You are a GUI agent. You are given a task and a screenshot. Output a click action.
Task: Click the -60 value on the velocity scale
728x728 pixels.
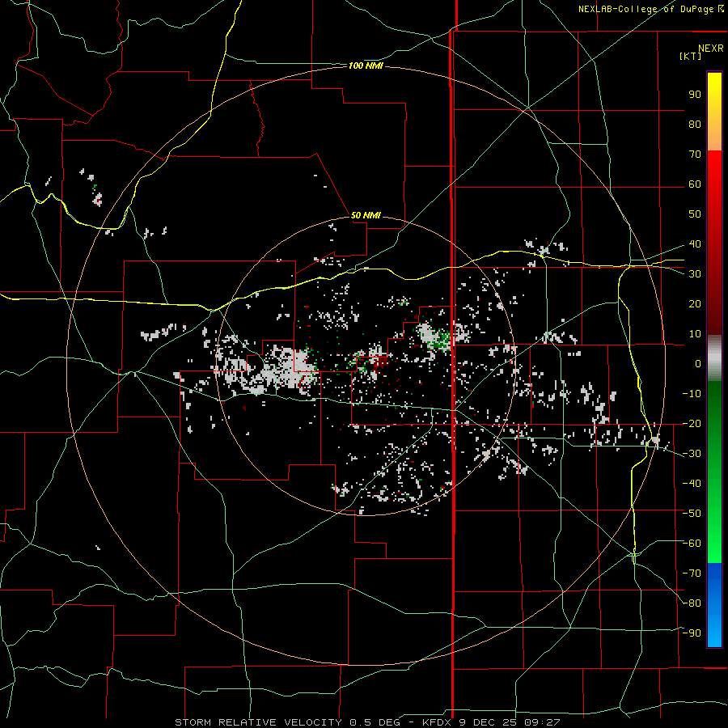(692, 544)
